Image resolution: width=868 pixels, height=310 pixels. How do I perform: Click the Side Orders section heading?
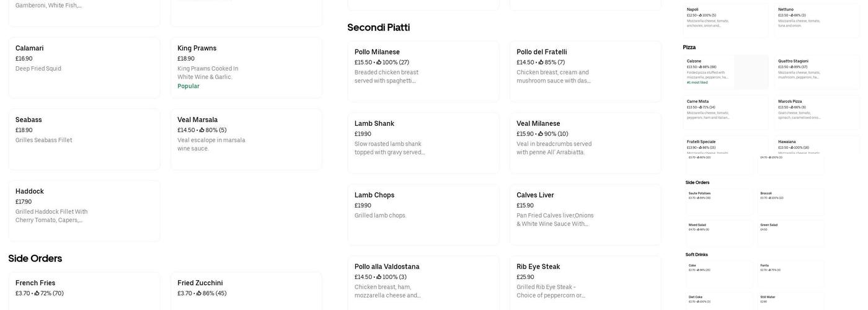[35, 259]
